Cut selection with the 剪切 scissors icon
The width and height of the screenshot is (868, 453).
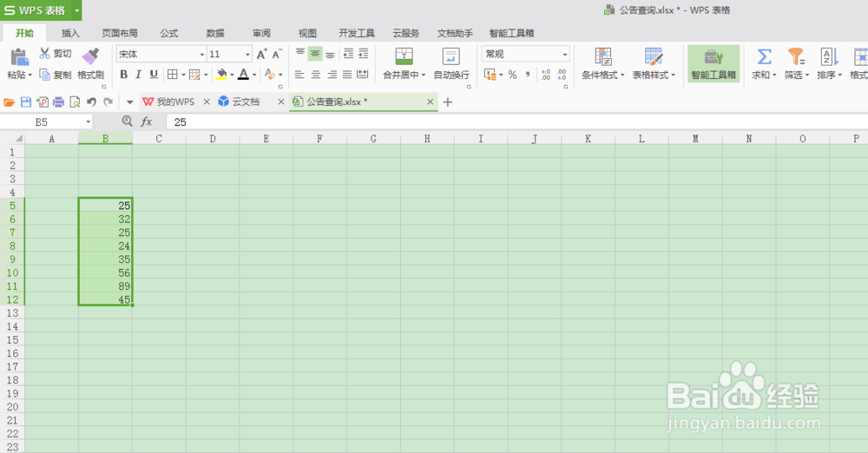pos(45,53)
